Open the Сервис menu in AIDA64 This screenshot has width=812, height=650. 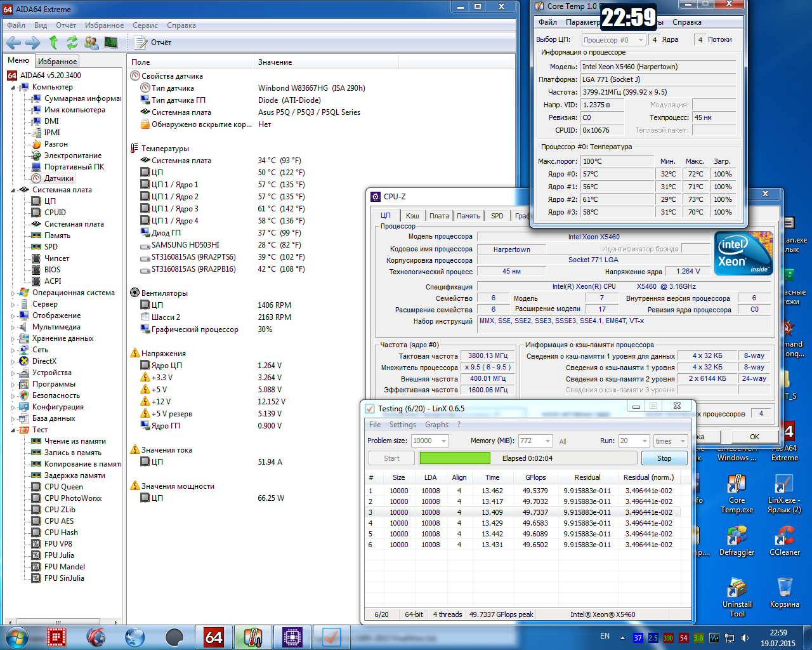point(145,25)
